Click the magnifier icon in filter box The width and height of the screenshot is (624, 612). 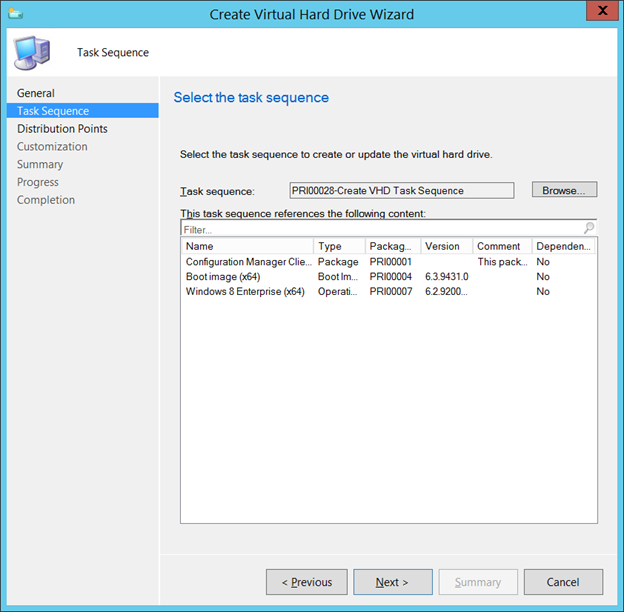pyautogui.click(x=588, y=228)
